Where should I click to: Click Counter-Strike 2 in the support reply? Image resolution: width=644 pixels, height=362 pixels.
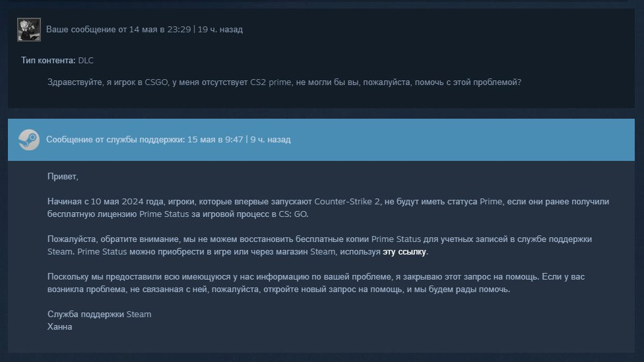click(347, 202)
